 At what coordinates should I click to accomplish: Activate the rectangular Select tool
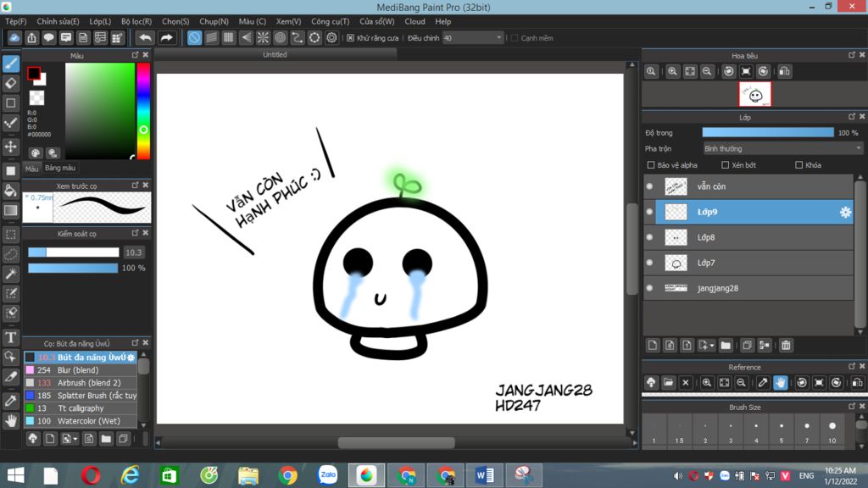11,234
